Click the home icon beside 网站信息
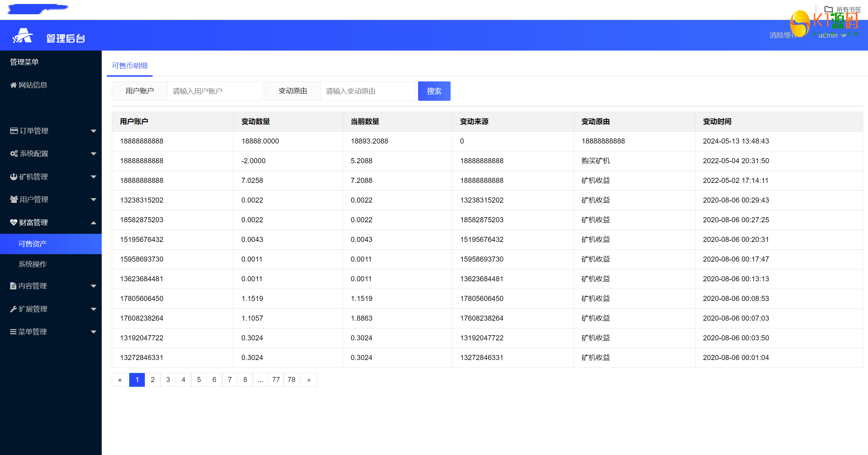 coord(13,85)
